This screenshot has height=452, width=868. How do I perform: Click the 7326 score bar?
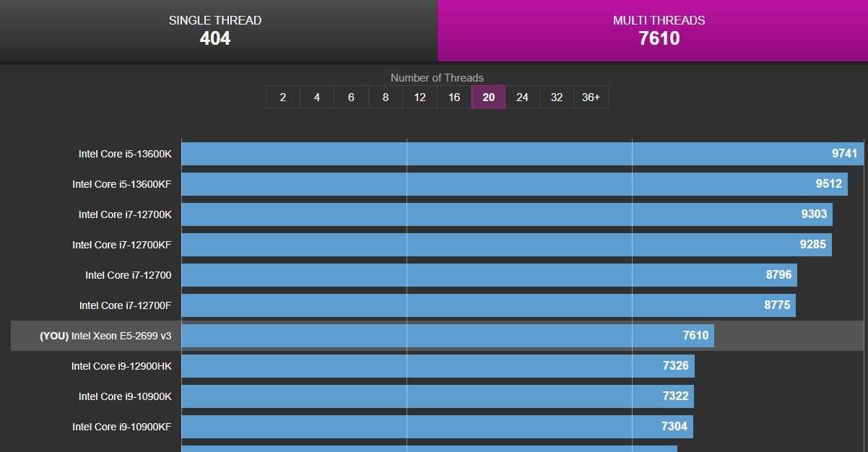[438, 366]
